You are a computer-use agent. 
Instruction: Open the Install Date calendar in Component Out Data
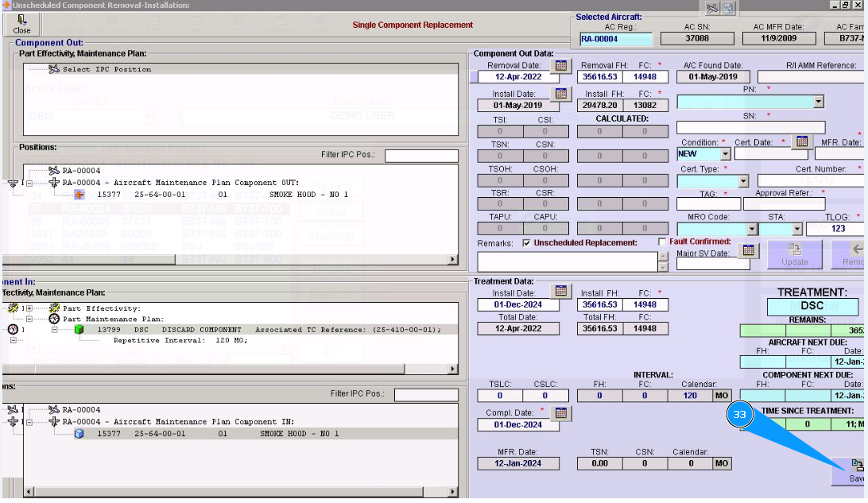562,94
